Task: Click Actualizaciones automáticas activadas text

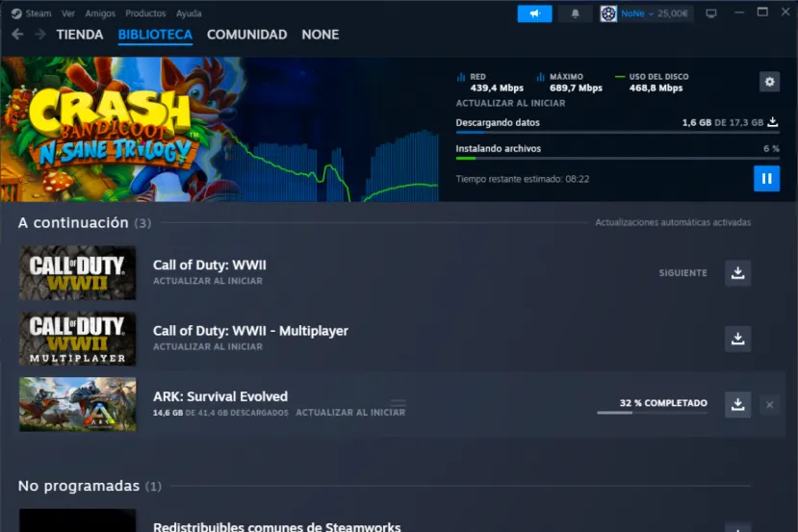Action: [673, 222]
